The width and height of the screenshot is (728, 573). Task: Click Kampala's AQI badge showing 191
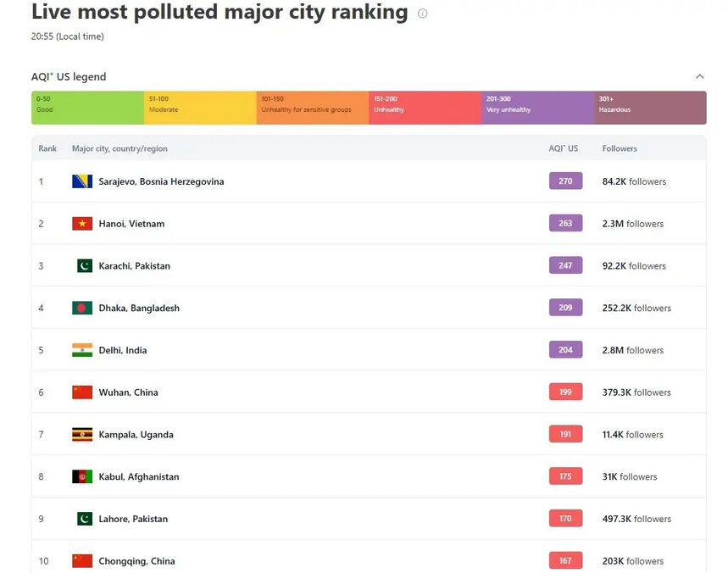point(565,434)
